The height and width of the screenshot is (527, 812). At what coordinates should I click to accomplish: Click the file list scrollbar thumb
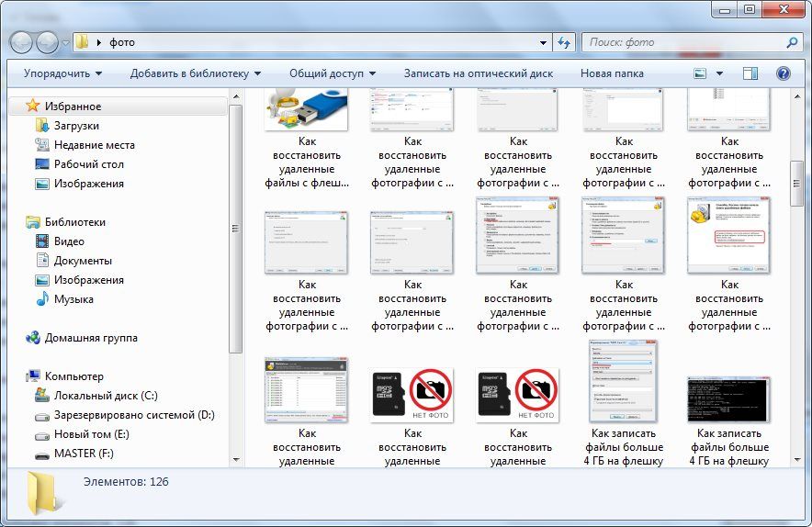coord(796,184)
